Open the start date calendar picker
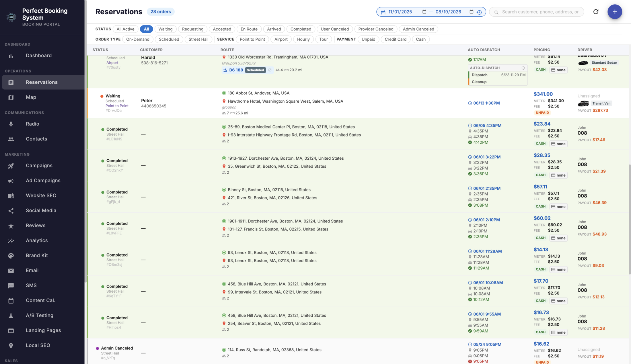Image resolution: width=631 pixels, height=364 pixels. (x=424, y=12)
